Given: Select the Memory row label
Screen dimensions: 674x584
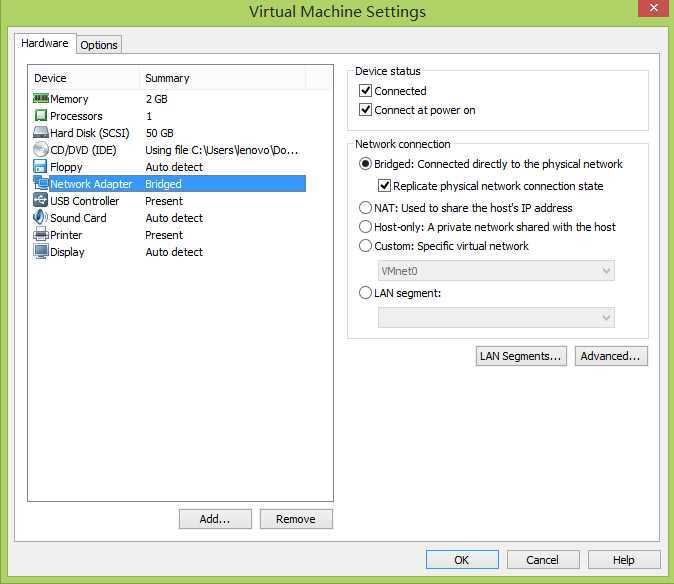Looking at the screenshot, I should [x=69, y=99].
